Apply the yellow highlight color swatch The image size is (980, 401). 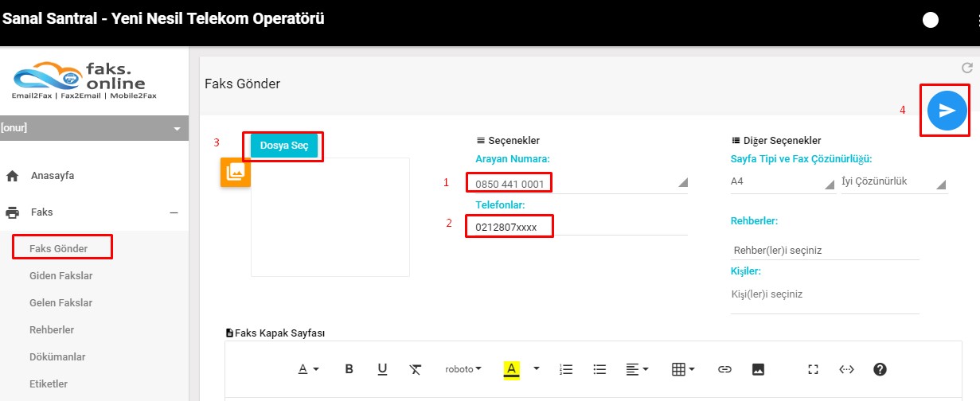(x=512, y=369)
